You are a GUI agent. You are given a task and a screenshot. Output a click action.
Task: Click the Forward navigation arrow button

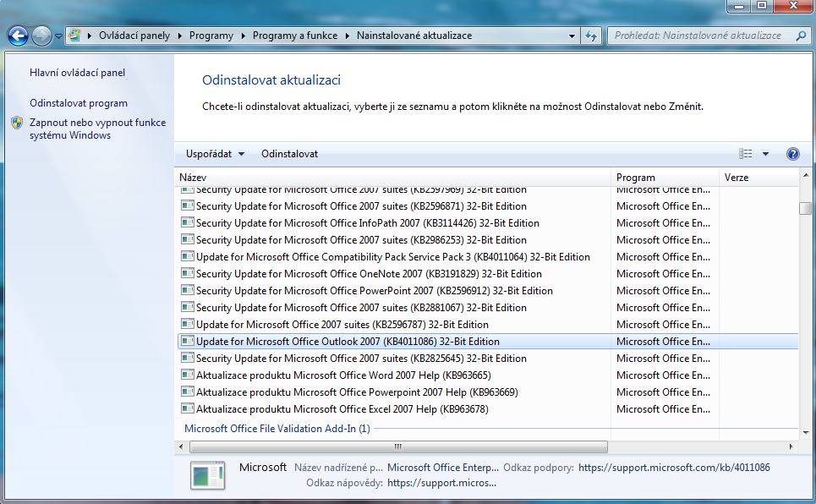[x=41, y=36]
